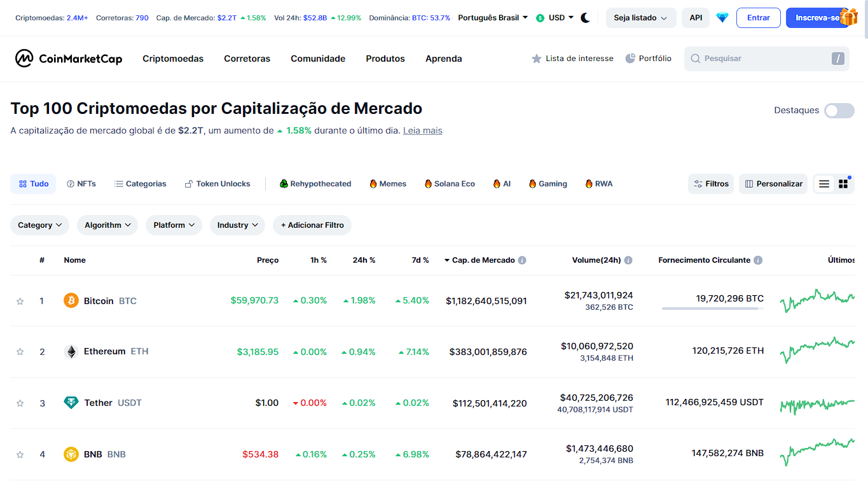Open the API page button
This screenshot has height=488, width=868.
(x=695, y=18)
